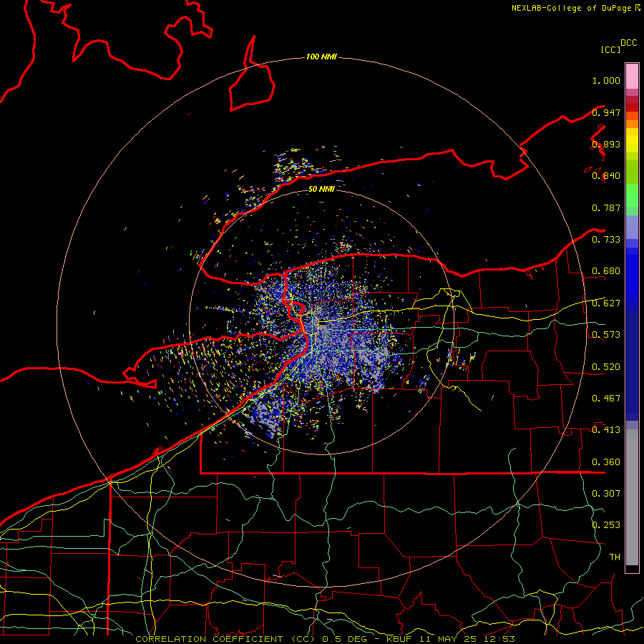Click the 0.253 color scale value
Image resolution: width=644 pixels, height=644 pixels.
point(606,525)
